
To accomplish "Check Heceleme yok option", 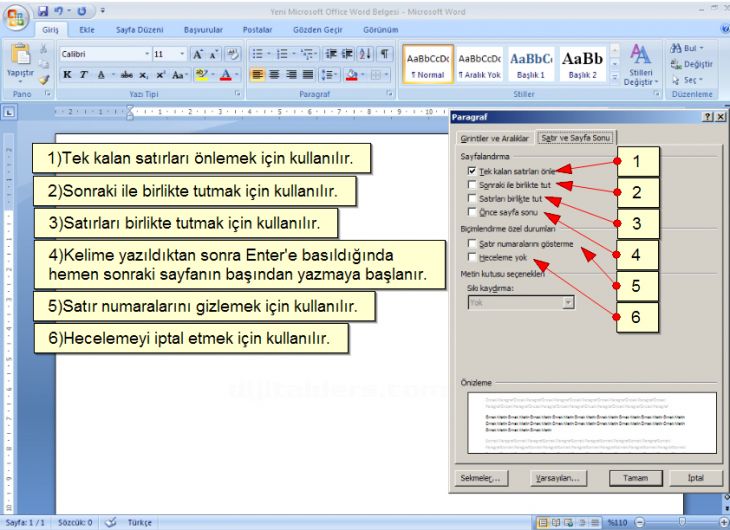I will 472,257.
